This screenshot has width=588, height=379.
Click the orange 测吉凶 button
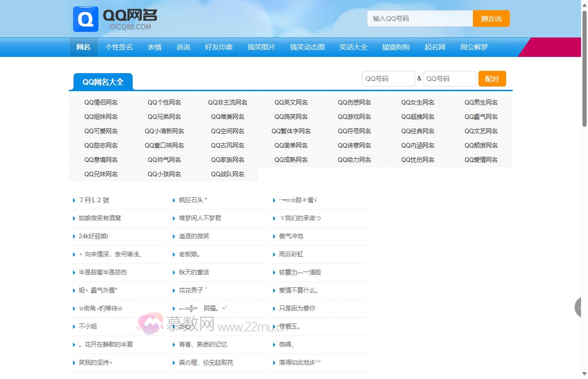(x=491, y=19)
